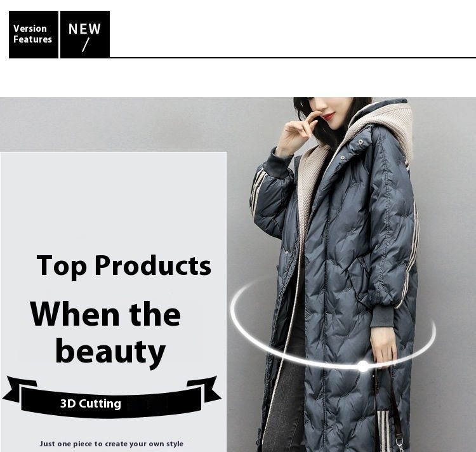Click the "When the beauty" headline
Image resolution: width=476 pixels, height=452 pixels.
105,334
